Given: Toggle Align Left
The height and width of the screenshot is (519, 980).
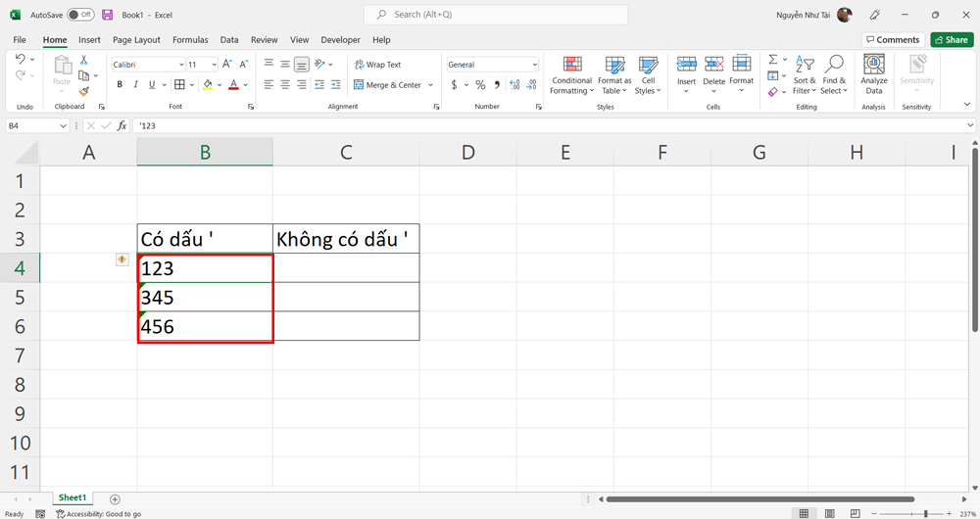Looking at the screenshot, I should tap(269, 84).
